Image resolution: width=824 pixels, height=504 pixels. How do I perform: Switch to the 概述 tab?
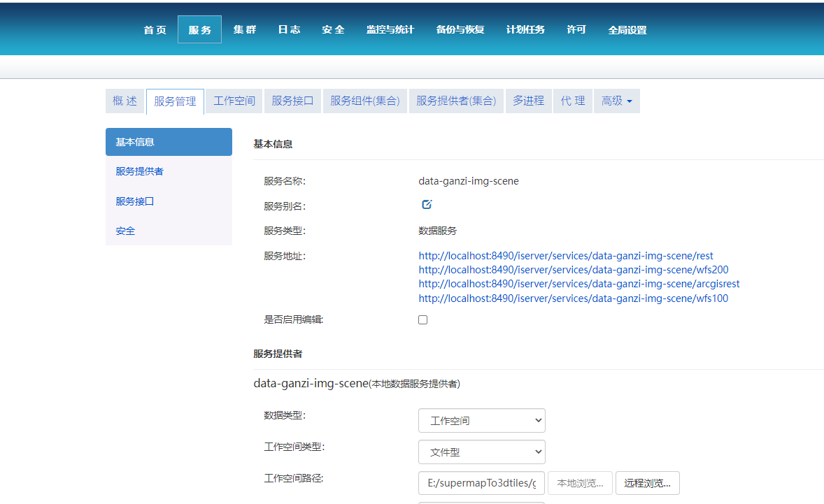[x=125, y=101]
